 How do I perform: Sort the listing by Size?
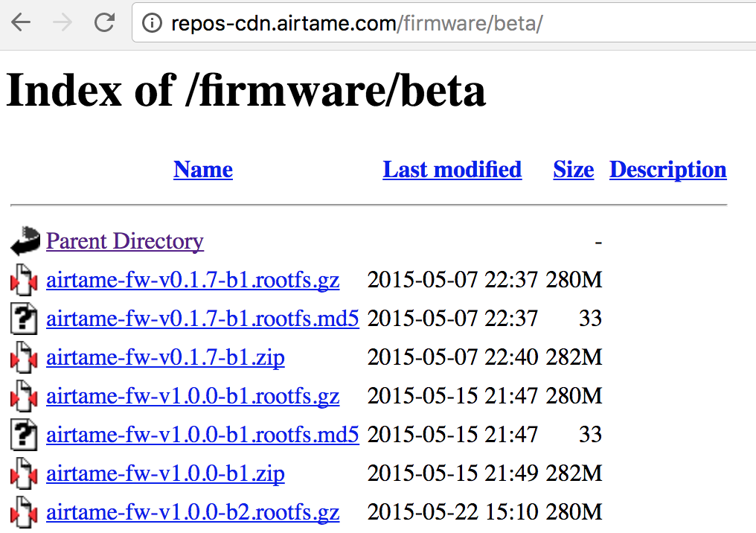pyautogui.click(x=574, y=169)
